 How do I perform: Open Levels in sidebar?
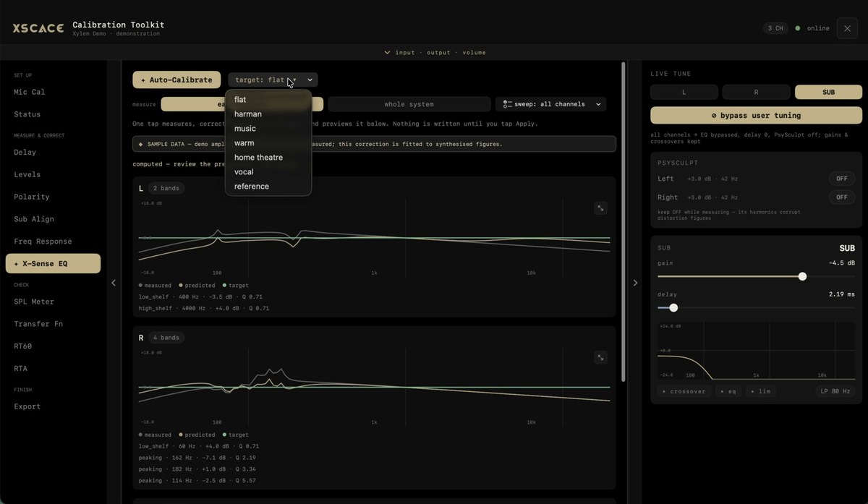click(x=53, y=174)
